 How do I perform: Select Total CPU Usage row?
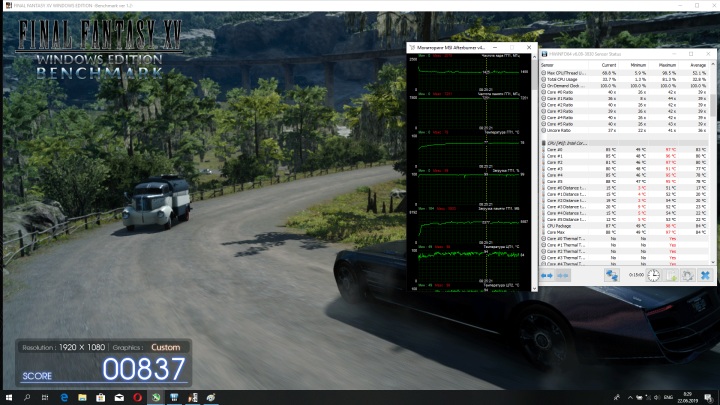[624, 79]
